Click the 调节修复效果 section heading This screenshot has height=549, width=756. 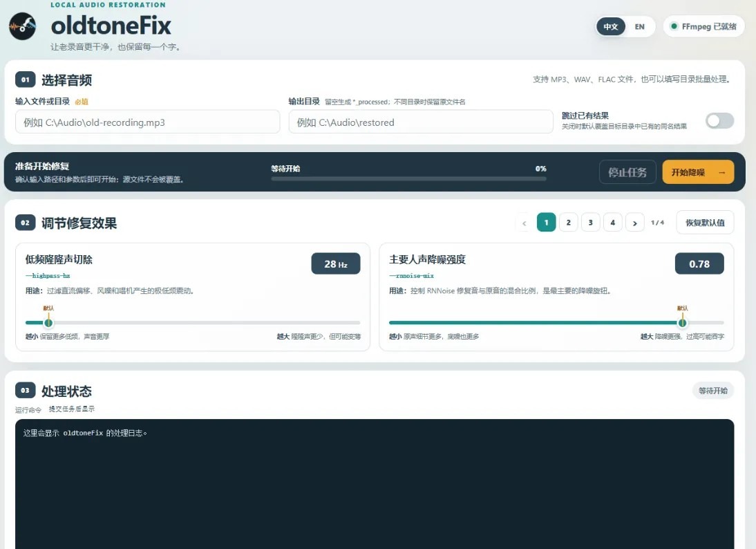79,223
